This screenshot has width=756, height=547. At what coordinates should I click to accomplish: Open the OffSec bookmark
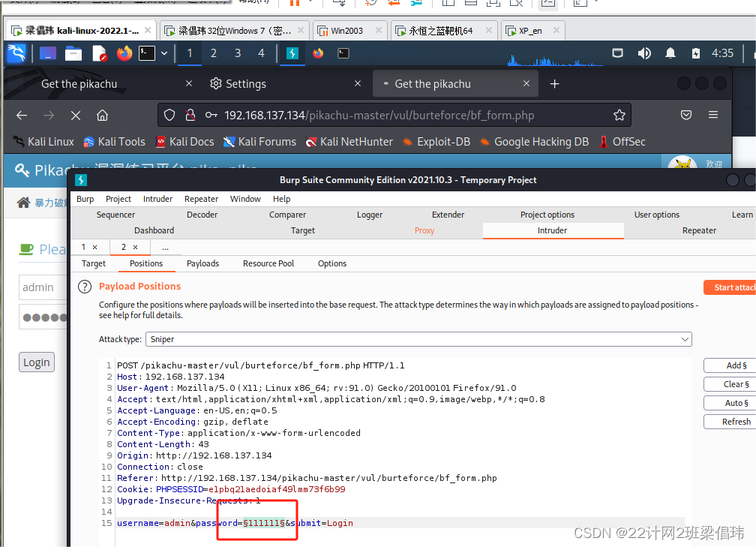[622, 142]
